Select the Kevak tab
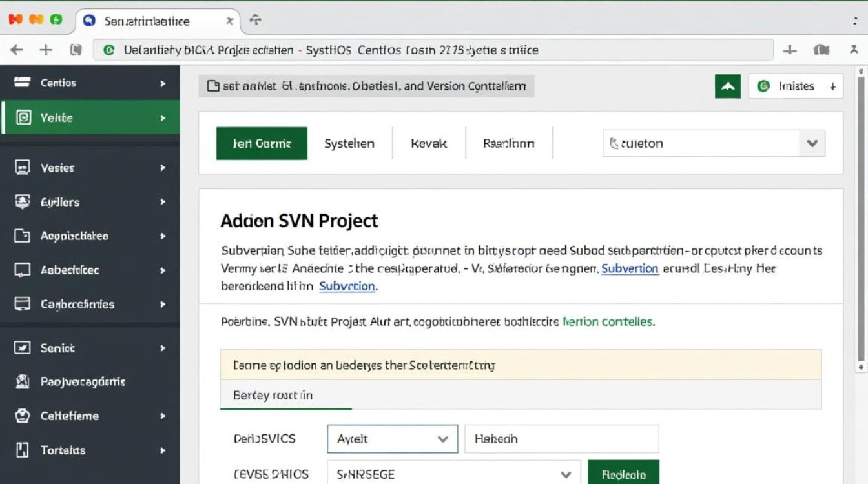The width and height of the screenshot is (868, 484). point(428,143)
